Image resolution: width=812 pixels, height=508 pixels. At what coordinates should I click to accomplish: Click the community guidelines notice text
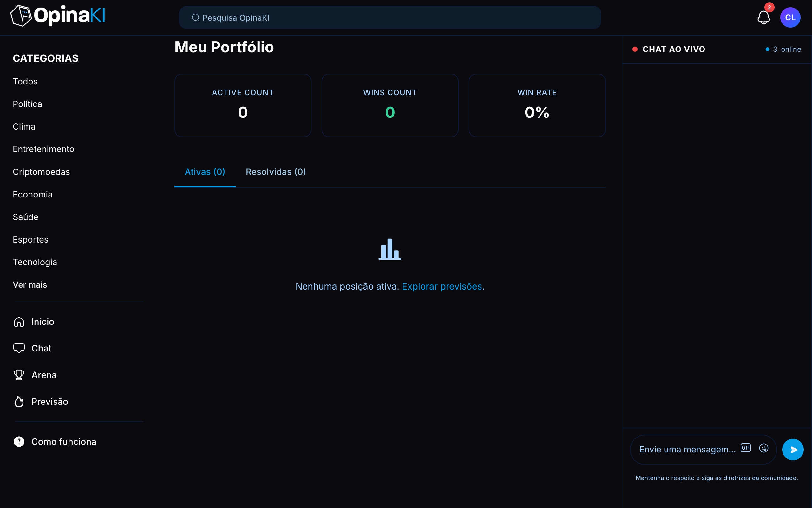(717, 478)
